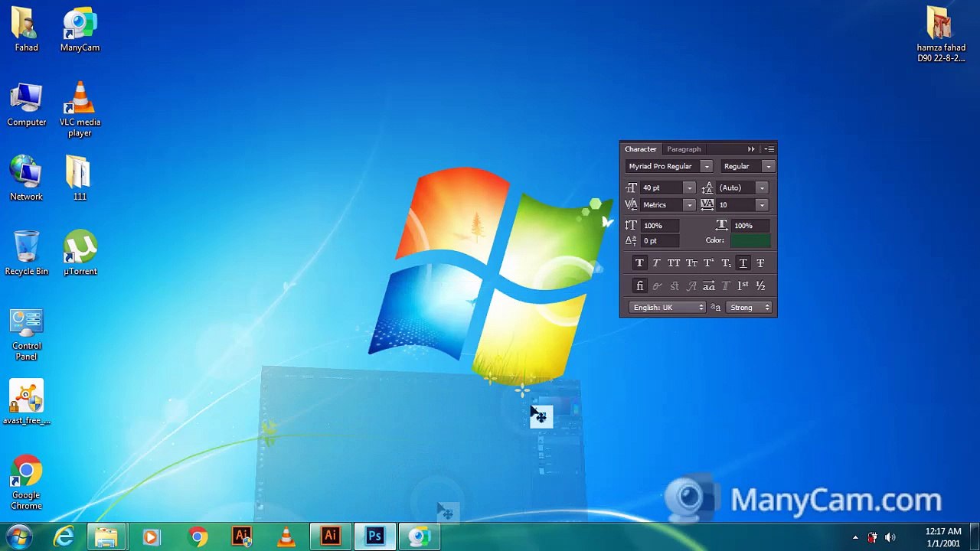Click the green text Color swatch
Viewport: 980px width, 551px height.
tap(750, 240)
